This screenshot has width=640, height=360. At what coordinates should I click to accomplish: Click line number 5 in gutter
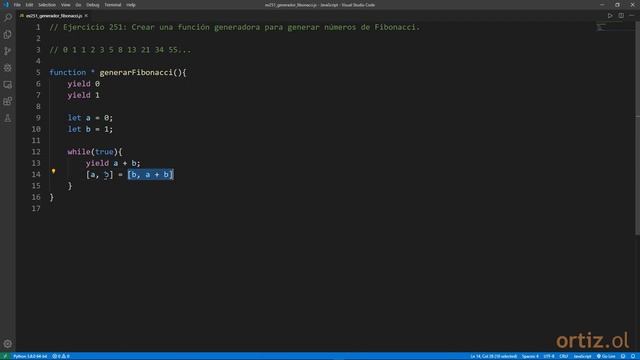point(38,73)
